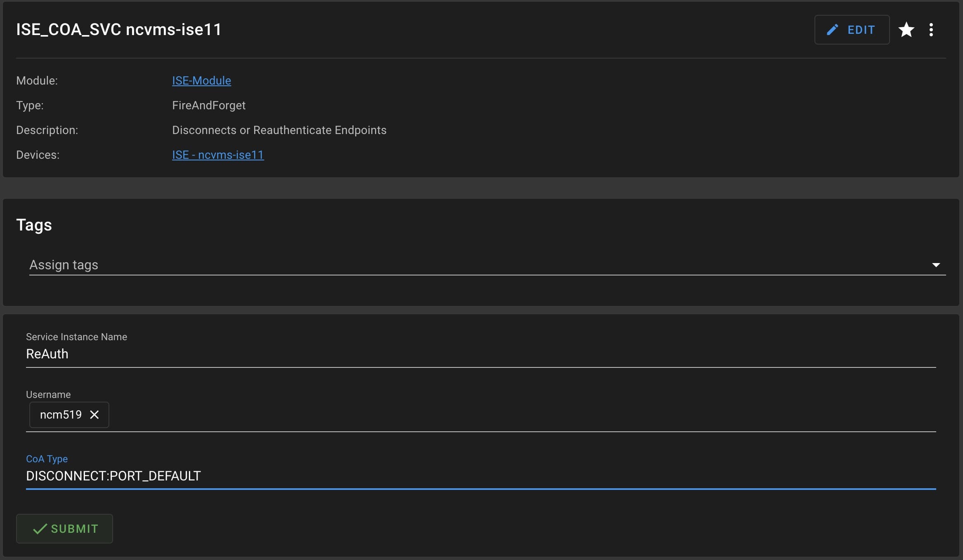The height and width of the screenshot is (560, 963).
Task: Click the pencil icon beside EDIT
Action: (832, 30)
